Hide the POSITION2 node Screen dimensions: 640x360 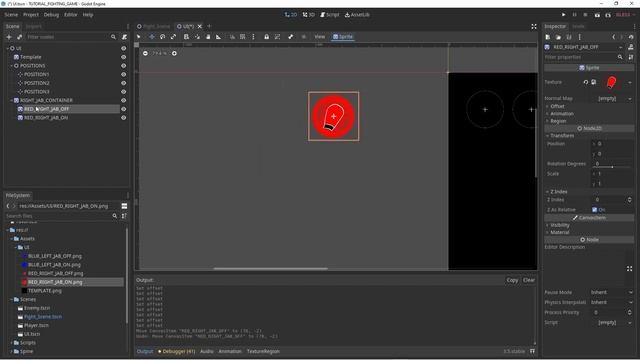point(123,83)
